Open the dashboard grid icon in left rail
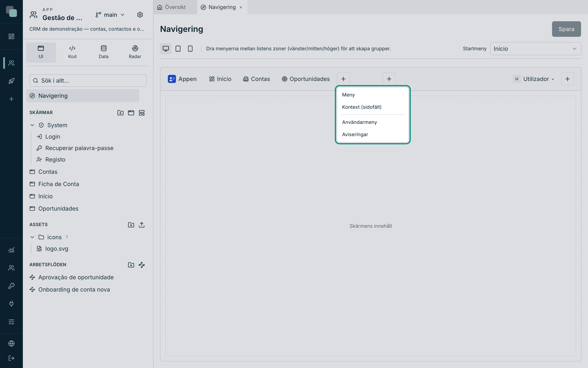The height and width of the screenshot is (368, 588). (x=11, y=36)
